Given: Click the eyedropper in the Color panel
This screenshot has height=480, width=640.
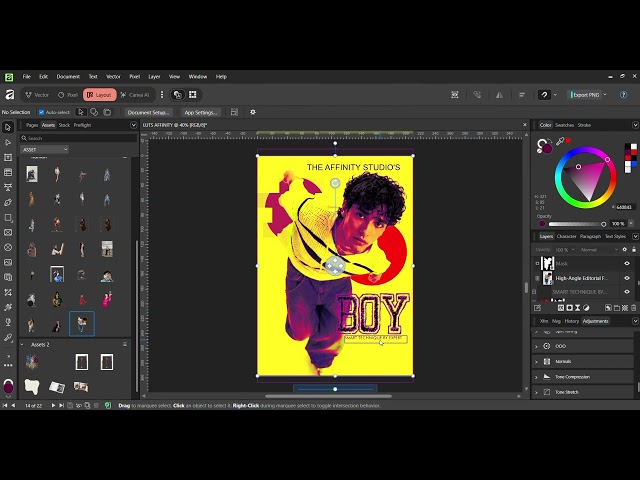Looking at the screenshot, I should pos(560,141).
